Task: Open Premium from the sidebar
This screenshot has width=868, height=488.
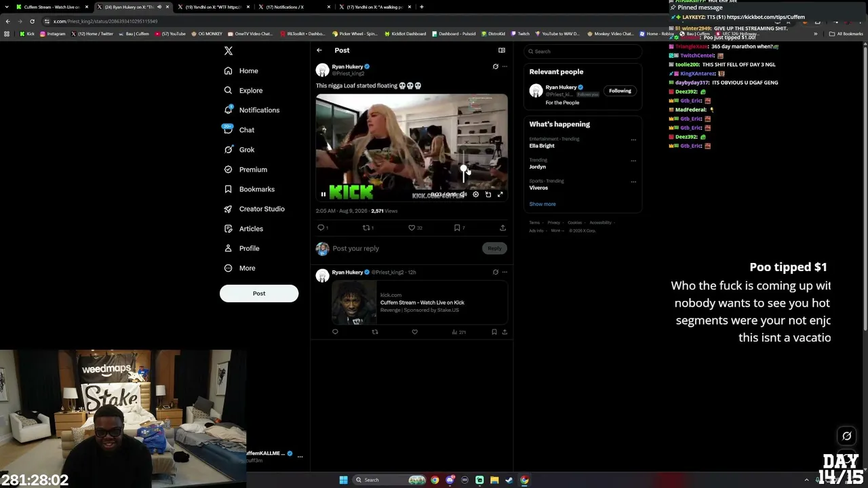Action: pos(245,169)
